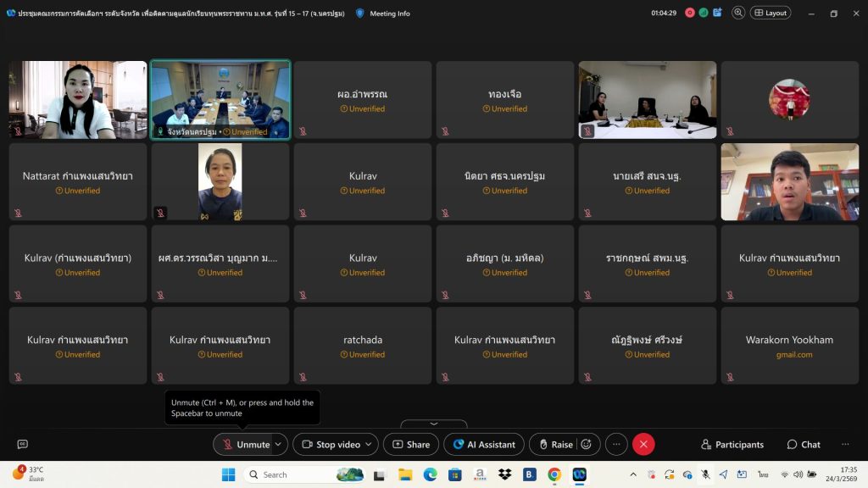
Task: Show more panel options at bottom right
Action: pos(845,445)
